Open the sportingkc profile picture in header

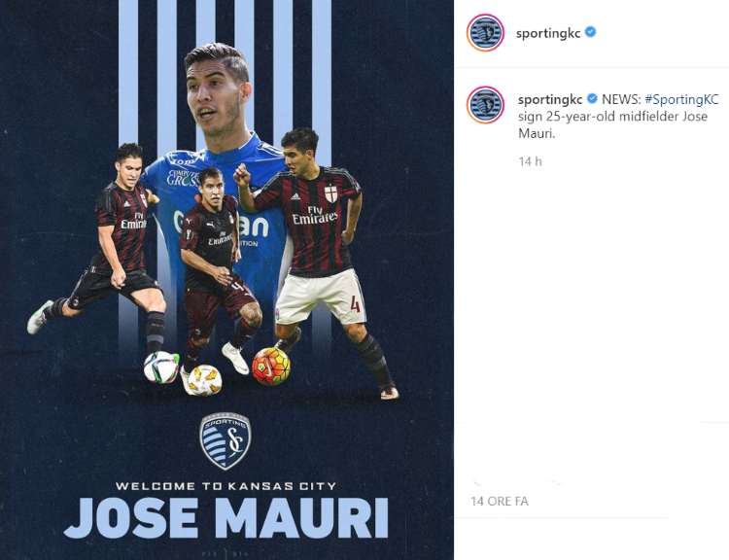tap(485, 33)
